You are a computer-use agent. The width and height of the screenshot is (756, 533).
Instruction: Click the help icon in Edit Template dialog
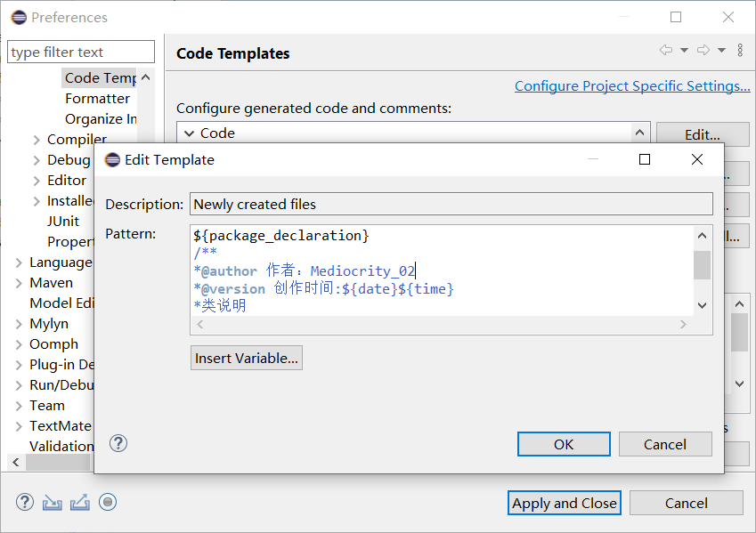pyautogui.click(x=118, y=443)
